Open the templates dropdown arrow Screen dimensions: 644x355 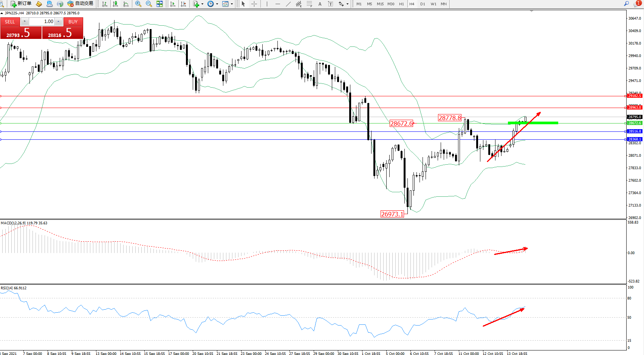(232, 4)
